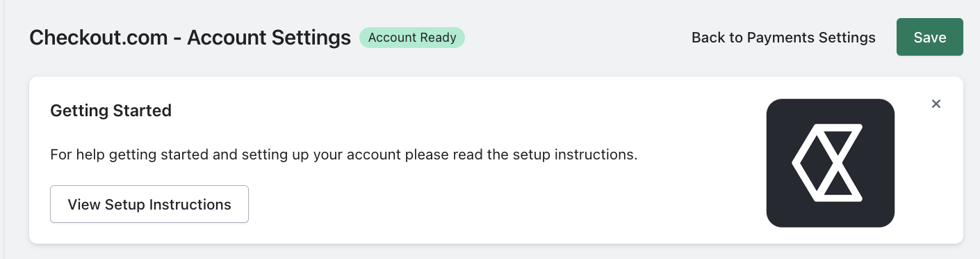Image resolution: width=980 pixels, height=259 pixels.
Task: Click the setup instructions help paragraph
Action: coord(344,154)
